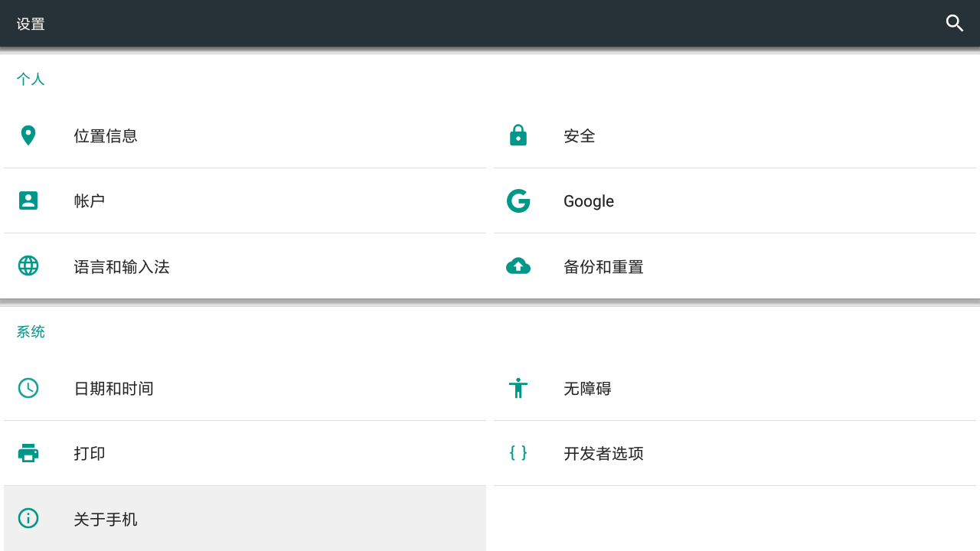Click the info circle icon
The width and height of the screenshot is (980, 551).
(x=28, y=518)
